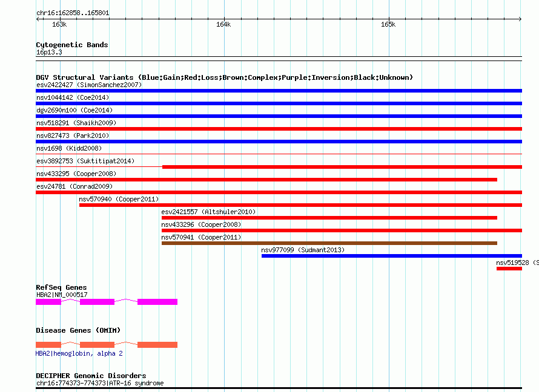The height and width of the screenshot is (392, 539).
Task: Click the first magenta HBA2 RefSeq exon
Action: pyautogui.click(x=48, y=302)
